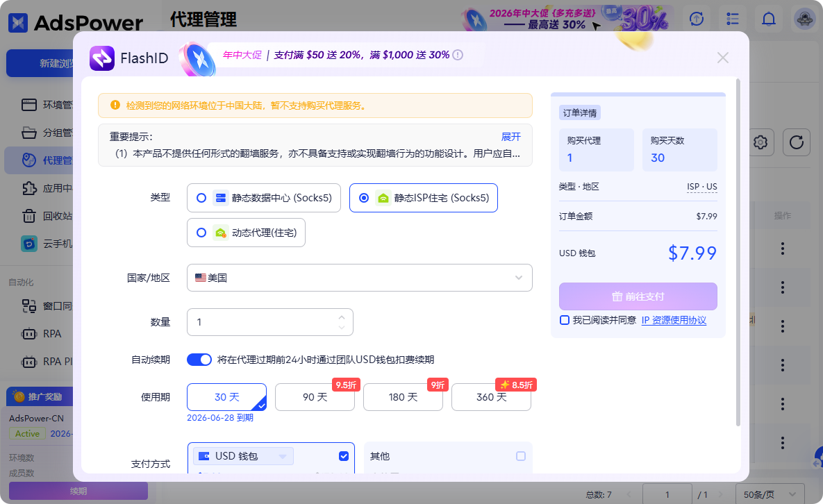Toggle auto-renewal switch
This screenshot has width=823, height=504.
[199, 360]
